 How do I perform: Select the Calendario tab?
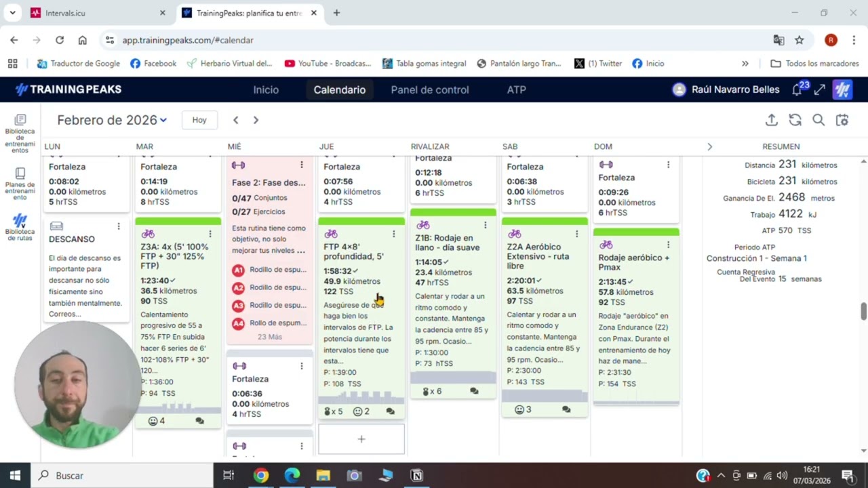[x=339, y=89]
